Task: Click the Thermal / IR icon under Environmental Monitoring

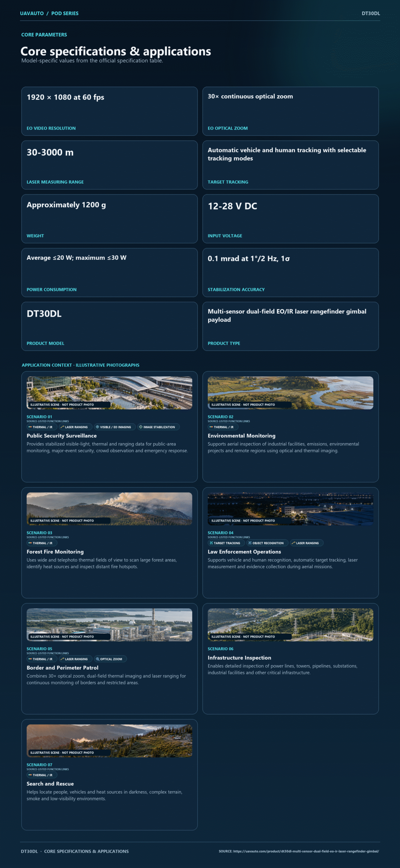Action: click(211, 427)
